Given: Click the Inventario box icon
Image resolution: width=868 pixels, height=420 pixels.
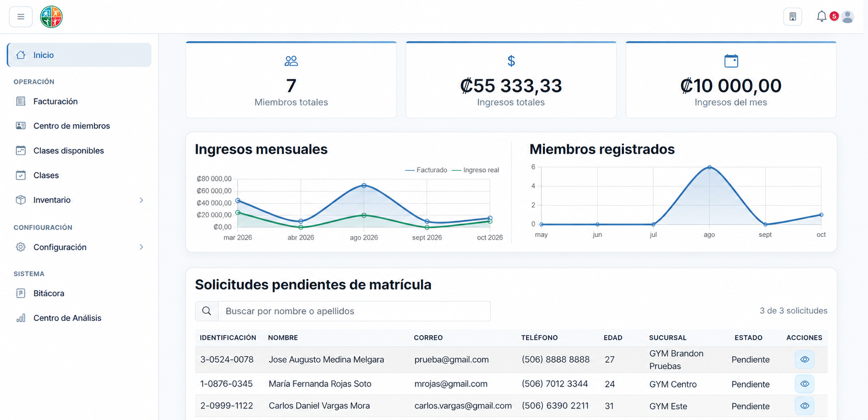Looking at the screenshot, I should tap(21, 200).
